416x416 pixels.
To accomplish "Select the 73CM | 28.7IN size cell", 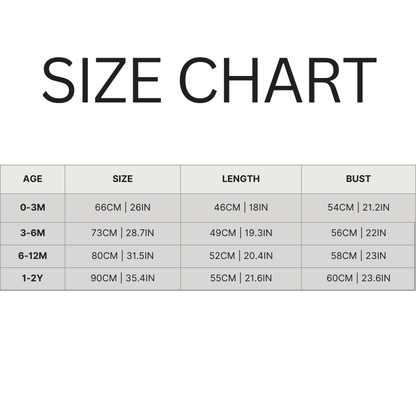I will click(123, 233).
